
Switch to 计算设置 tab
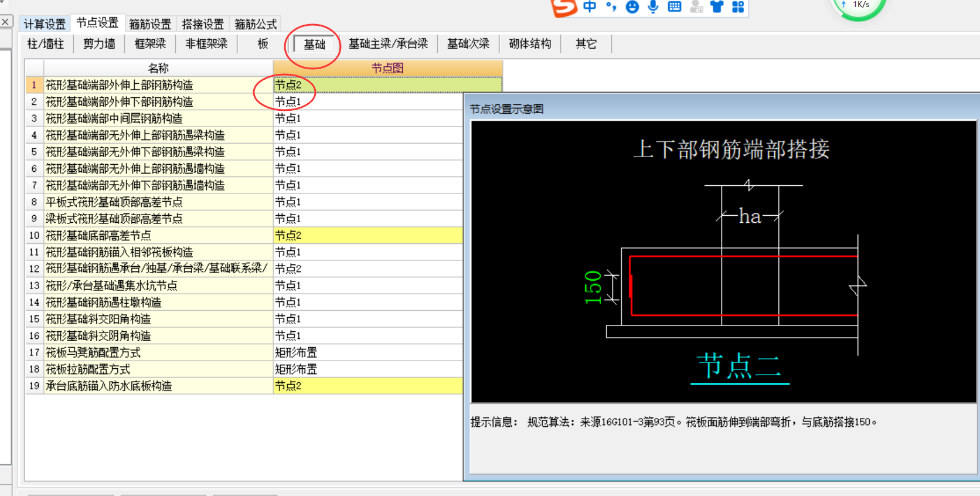[x=45, y=24]
